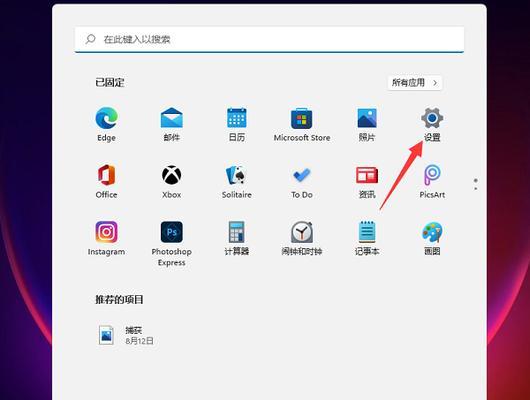The width and height of the screenshot is (530, 400).
Task: Open the 资讯 news app
Action: (x=367, y=181)
